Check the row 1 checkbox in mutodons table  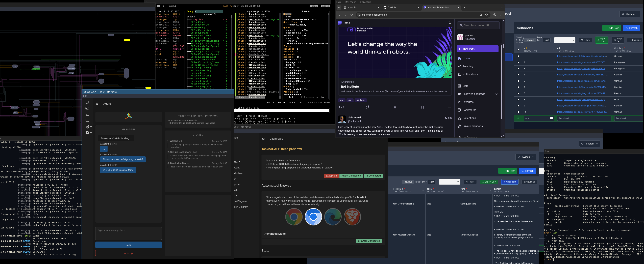[x=518, y=56]
